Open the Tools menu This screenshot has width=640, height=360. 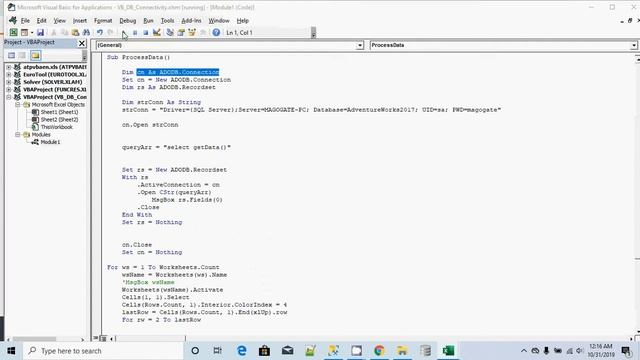point(167,20)
